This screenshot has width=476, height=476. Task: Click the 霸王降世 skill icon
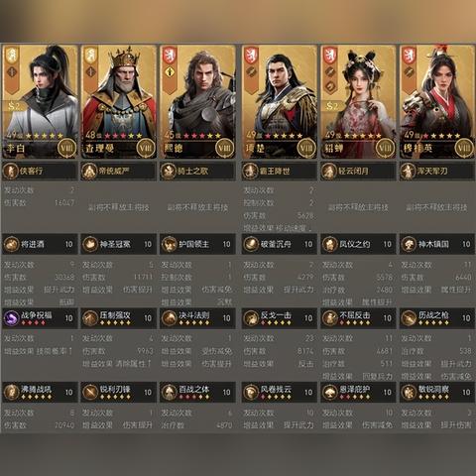pyautogui.click(x=250, y=171)
